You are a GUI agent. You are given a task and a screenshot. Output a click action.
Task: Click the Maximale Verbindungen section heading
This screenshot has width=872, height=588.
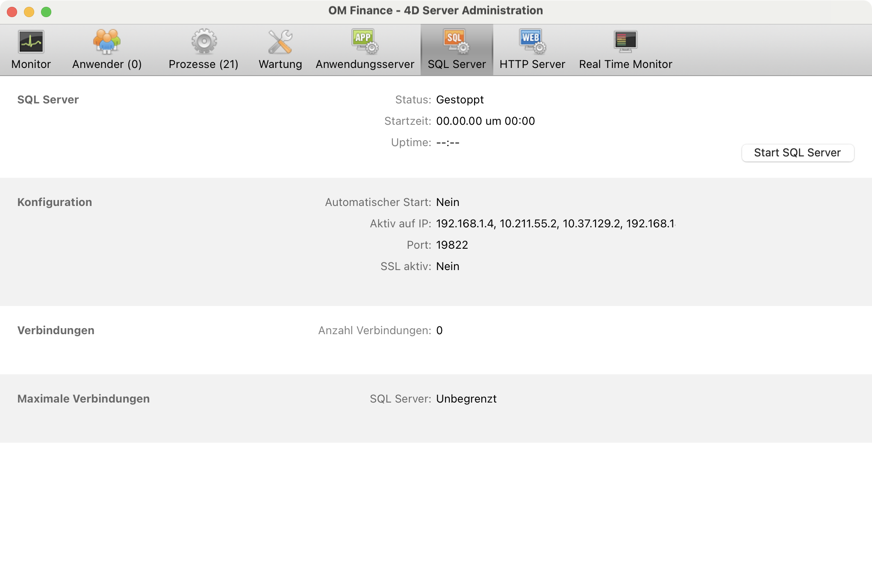(x=84, y=399)
